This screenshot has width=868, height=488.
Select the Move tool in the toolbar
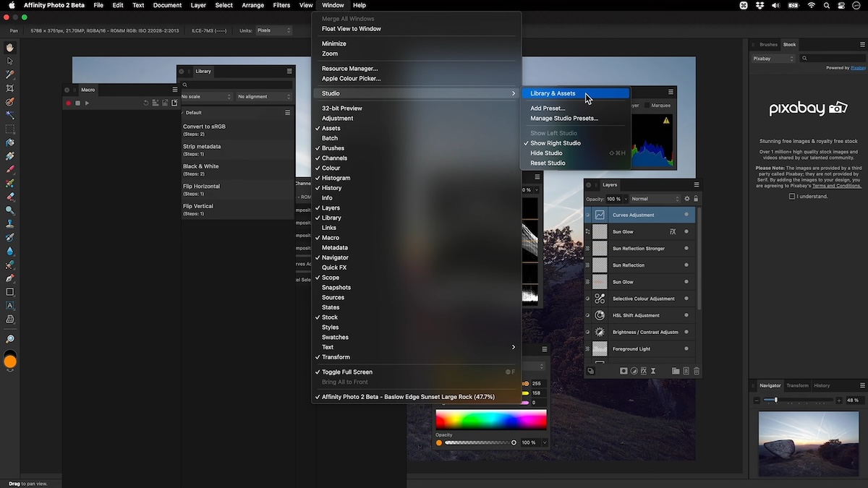tap(9, 61)
